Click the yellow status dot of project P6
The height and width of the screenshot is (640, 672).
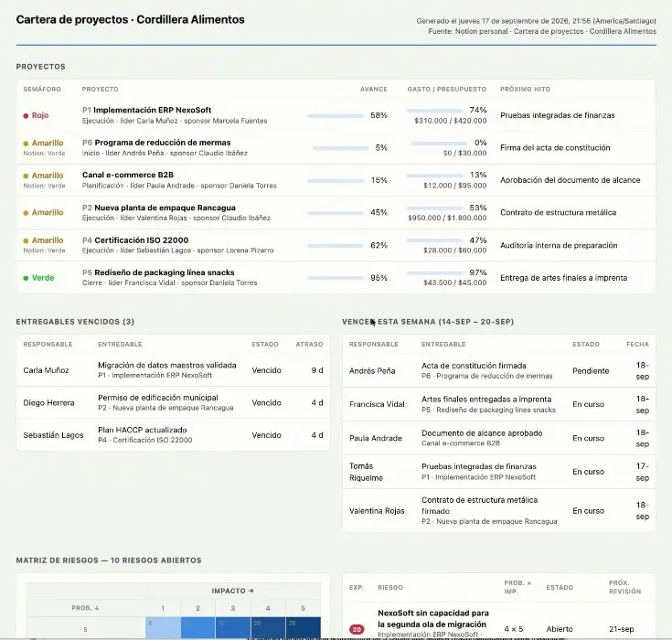26,144
